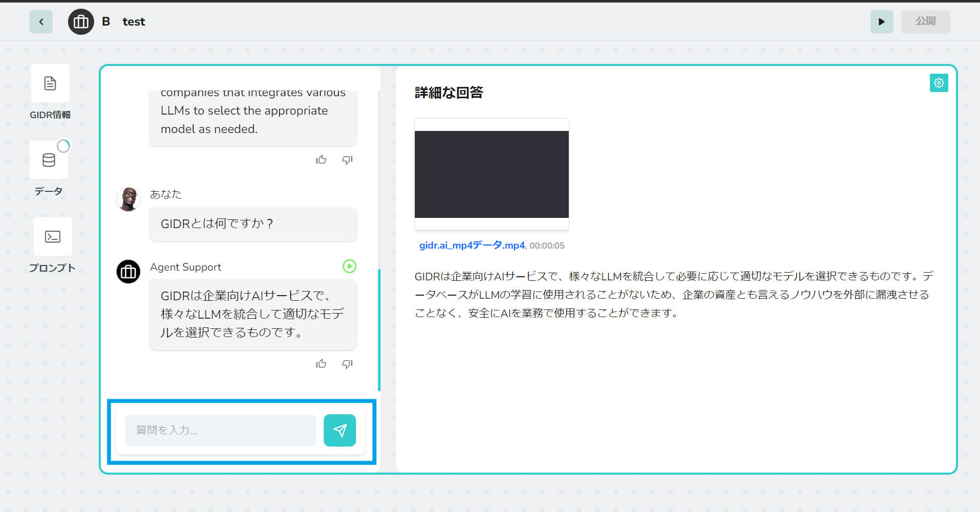Click the Agent Support name label

pos(186,267)
